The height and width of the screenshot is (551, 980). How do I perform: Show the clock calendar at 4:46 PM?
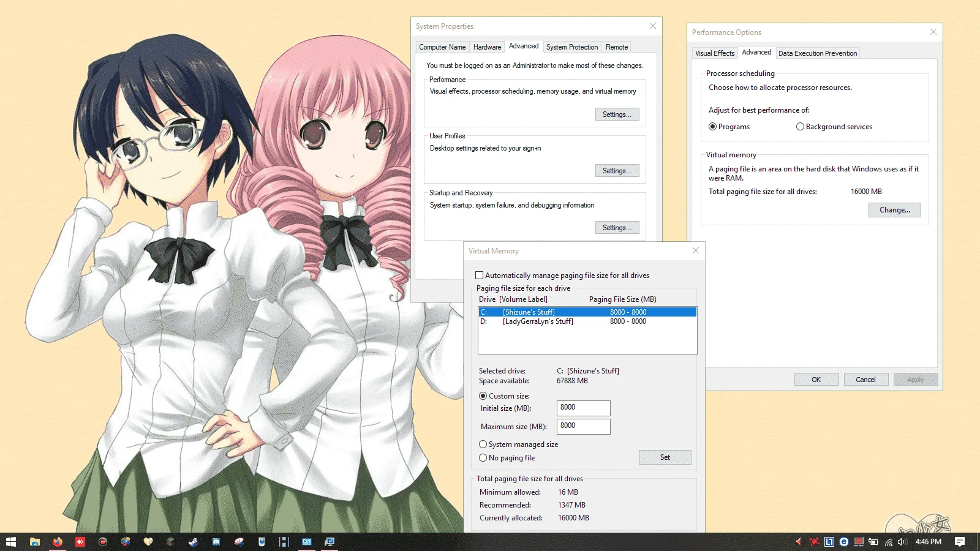(x=929, y=542)
